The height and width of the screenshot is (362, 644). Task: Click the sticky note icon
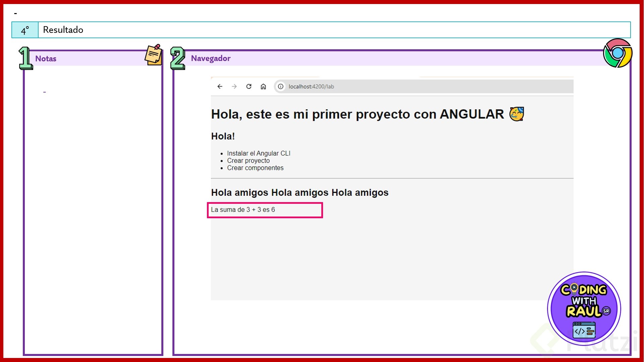(154, 55)
